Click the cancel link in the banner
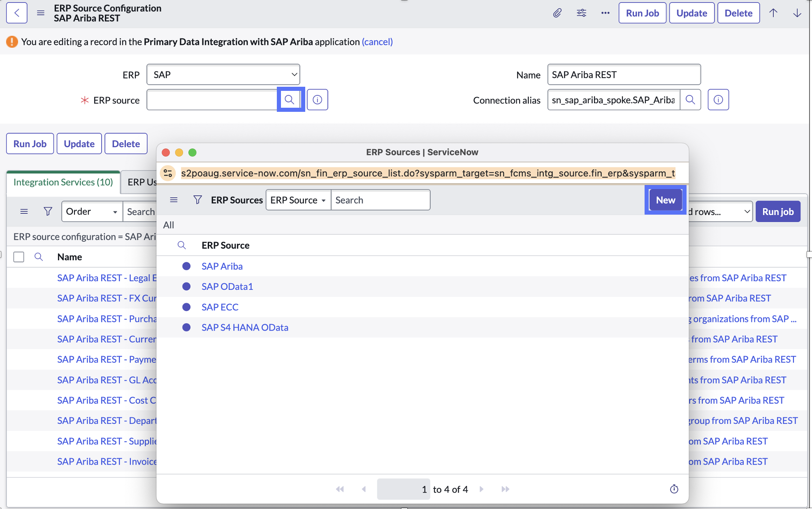The height and width of the screenshot is (509, 812). (377, 42)
